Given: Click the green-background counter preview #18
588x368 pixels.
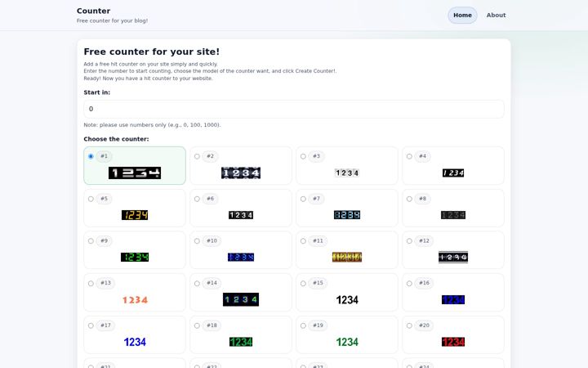Looking at the screenshot, I should [x=241, y=342].
